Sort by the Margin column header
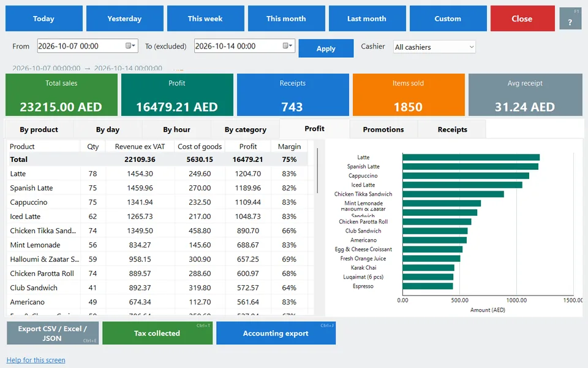Screen dimensions: 588x368 [289, 147]
